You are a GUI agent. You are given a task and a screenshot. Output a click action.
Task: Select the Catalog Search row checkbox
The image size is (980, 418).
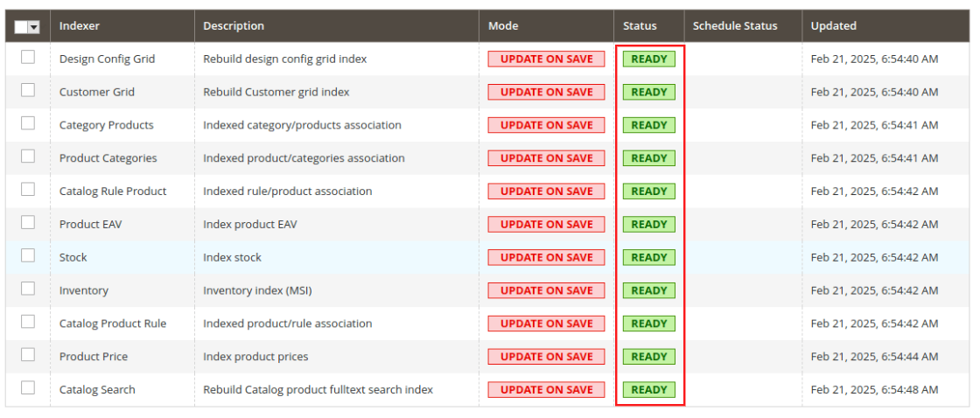27,388
